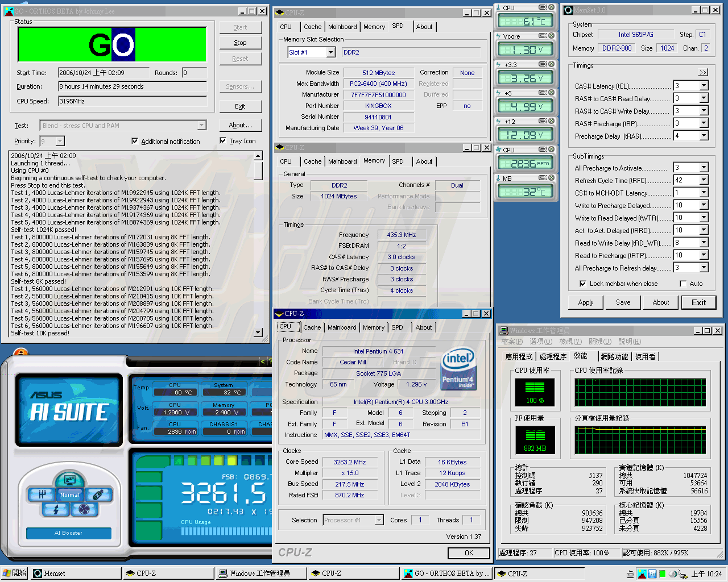Screen dimensions: 728x582
Task: Open 處理程序 tab in Task Manager
Action: pos(553,356)
